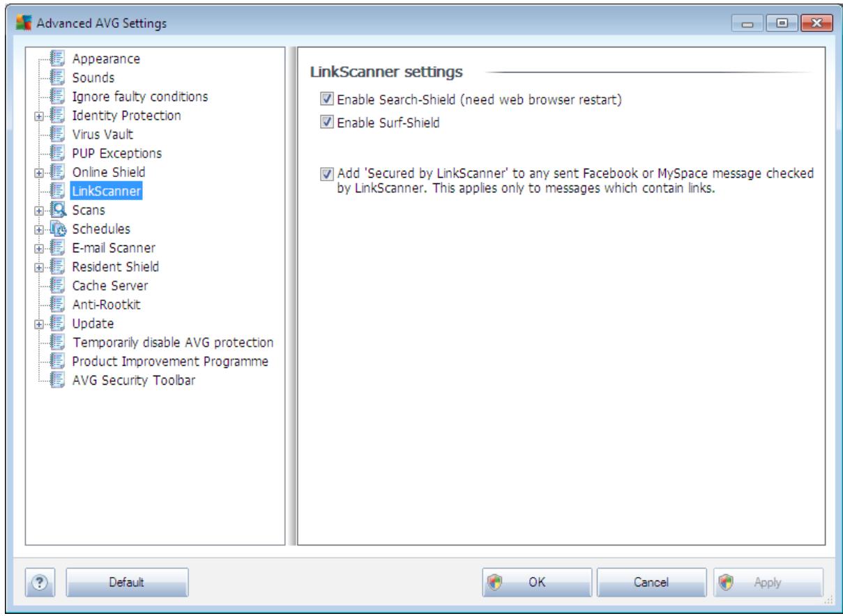Click the Scans magnifier icon

(x=59, y=210)
